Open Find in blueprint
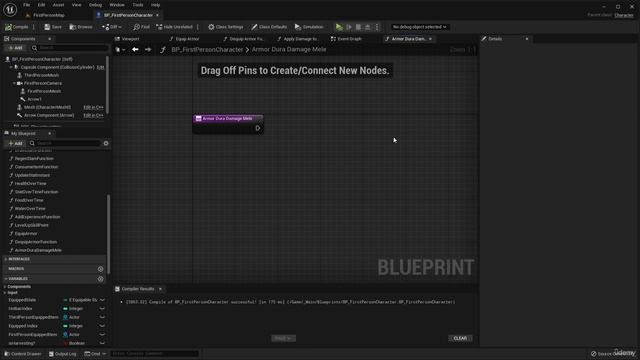 point(141,27)
